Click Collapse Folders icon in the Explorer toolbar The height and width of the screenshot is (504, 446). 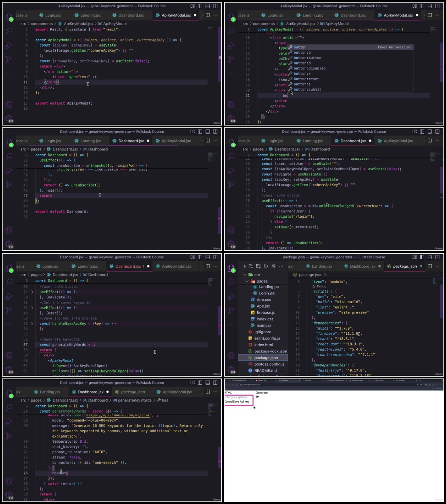pos(273,266)
